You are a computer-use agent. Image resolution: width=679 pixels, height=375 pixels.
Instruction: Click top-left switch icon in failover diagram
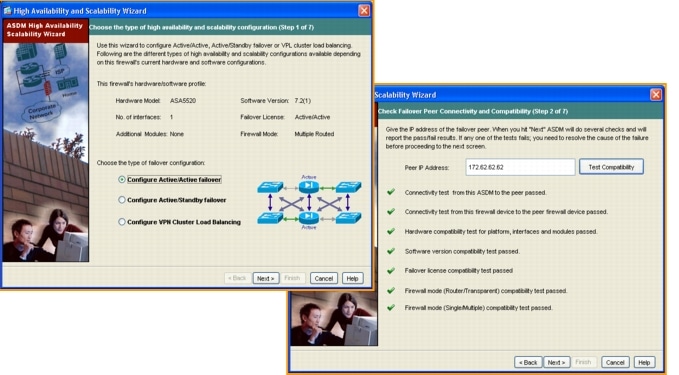click(x=270, y=187)
